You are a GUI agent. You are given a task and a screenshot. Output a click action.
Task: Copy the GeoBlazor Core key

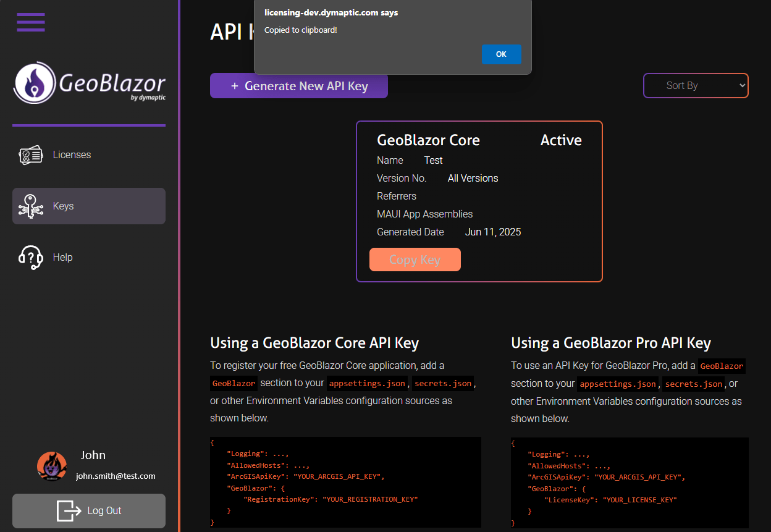pos(415,260)
